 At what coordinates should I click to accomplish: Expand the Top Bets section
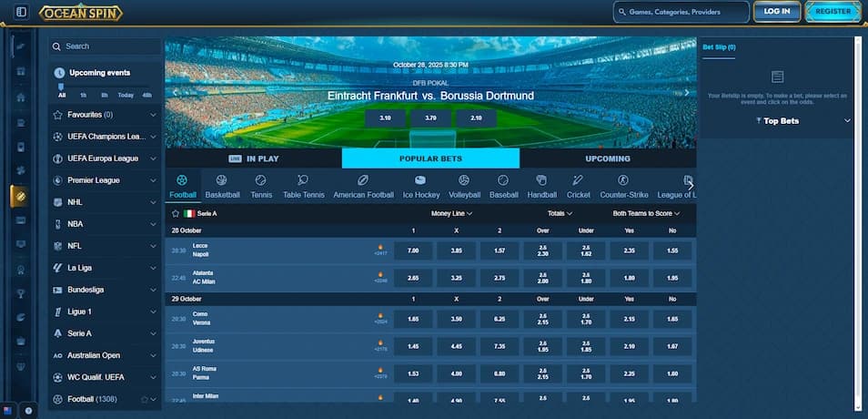click(777, 121)
